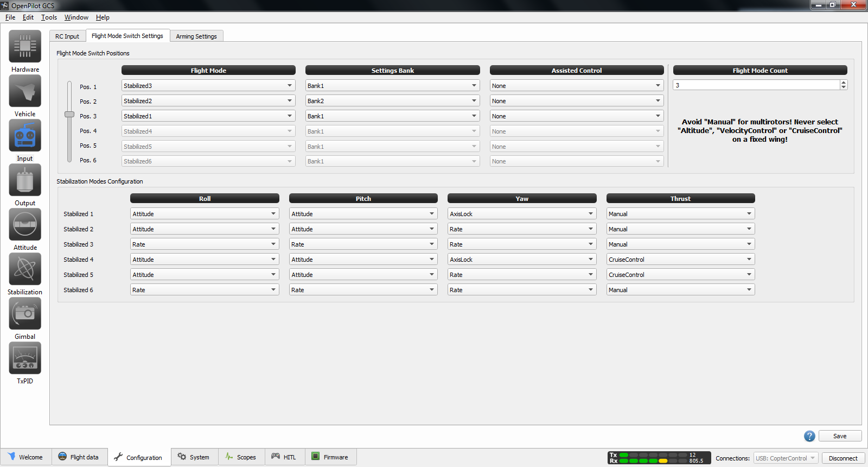Open the Edit menu

click(x=28, y=17)
